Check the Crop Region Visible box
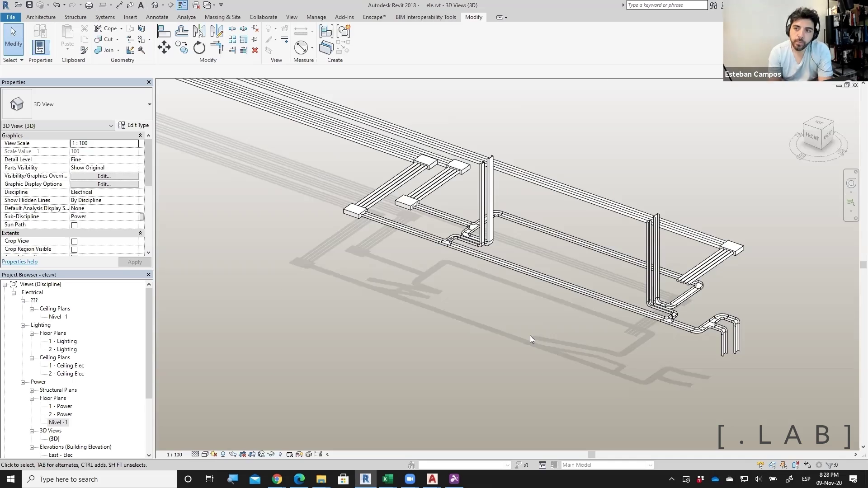The height and width of the screenshot is (488, 868). (75, 249)
